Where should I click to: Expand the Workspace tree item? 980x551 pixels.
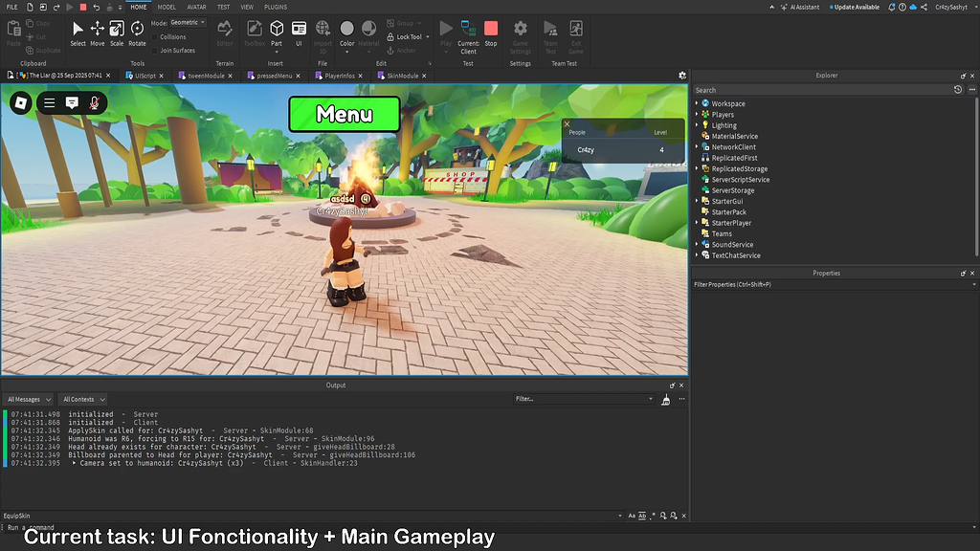tap(696, 103)
